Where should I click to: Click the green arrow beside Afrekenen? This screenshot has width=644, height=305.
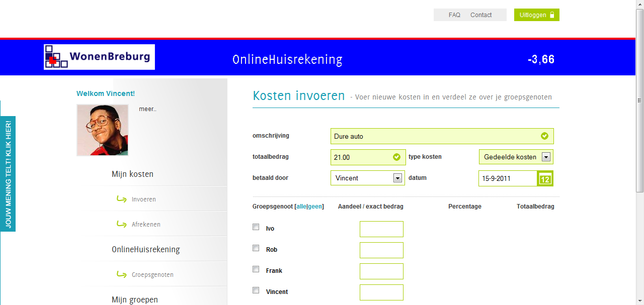(x=121, y=224)
